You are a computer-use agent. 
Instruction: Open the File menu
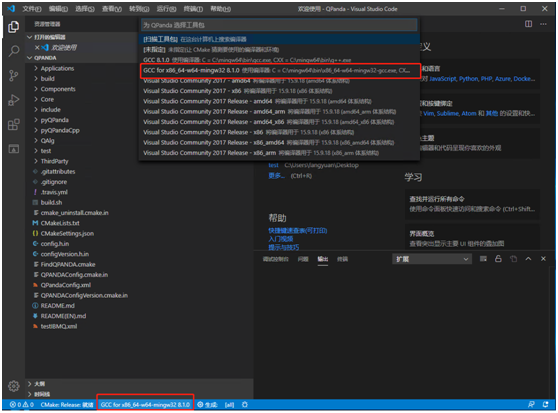coord(32,9)
